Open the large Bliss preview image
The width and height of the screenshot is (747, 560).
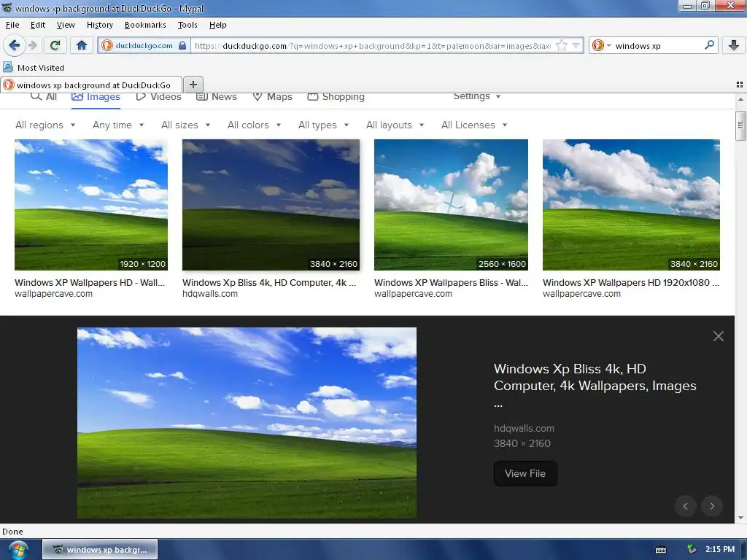click(x=247, y=423)
